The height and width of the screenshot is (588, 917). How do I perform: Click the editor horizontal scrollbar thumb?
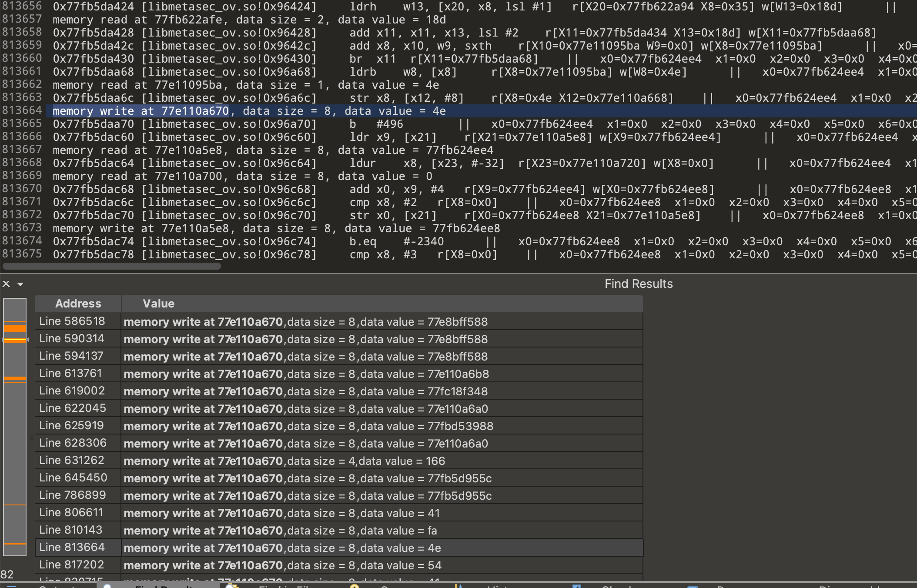[x=111, y=266]
